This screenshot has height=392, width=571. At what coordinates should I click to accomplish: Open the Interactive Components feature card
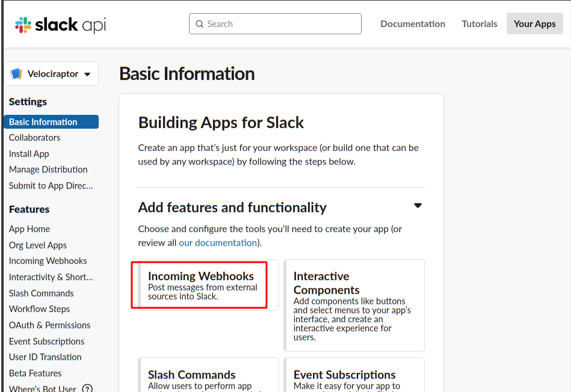(354, 305)
